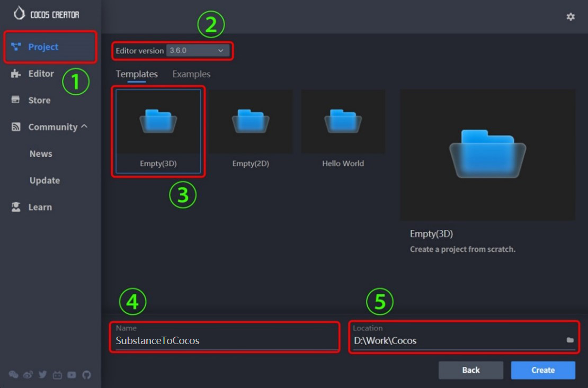Click the large template preview image
The height and width of the screenshot is (388, 588).
487,155
